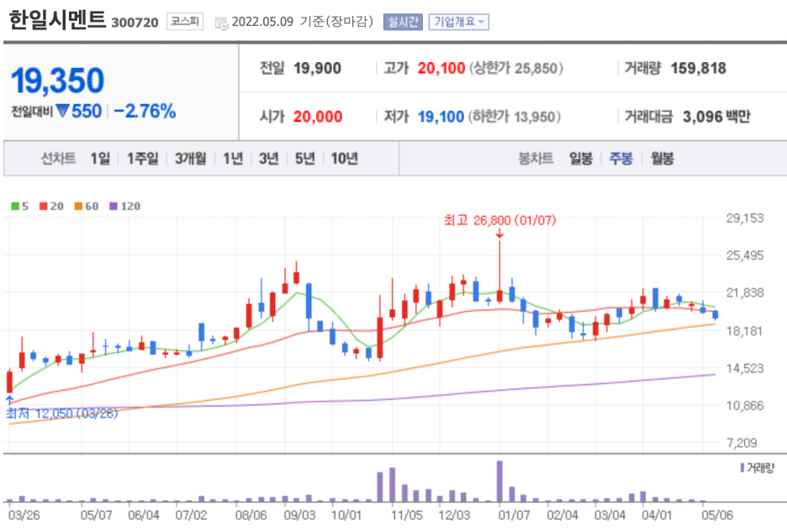
Task: Click the stock code 300720
Action: [x=135, y=23]
